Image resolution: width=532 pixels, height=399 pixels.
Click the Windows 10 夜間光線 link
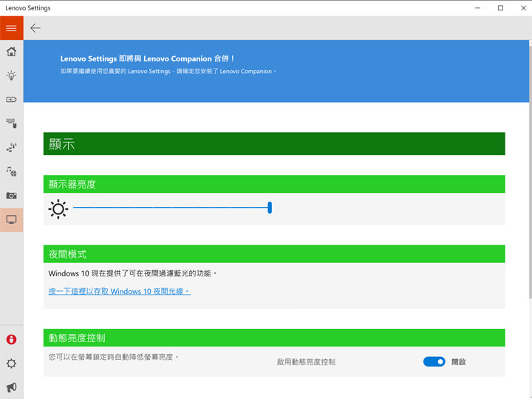pyautogui.click(x=119, y=291)
